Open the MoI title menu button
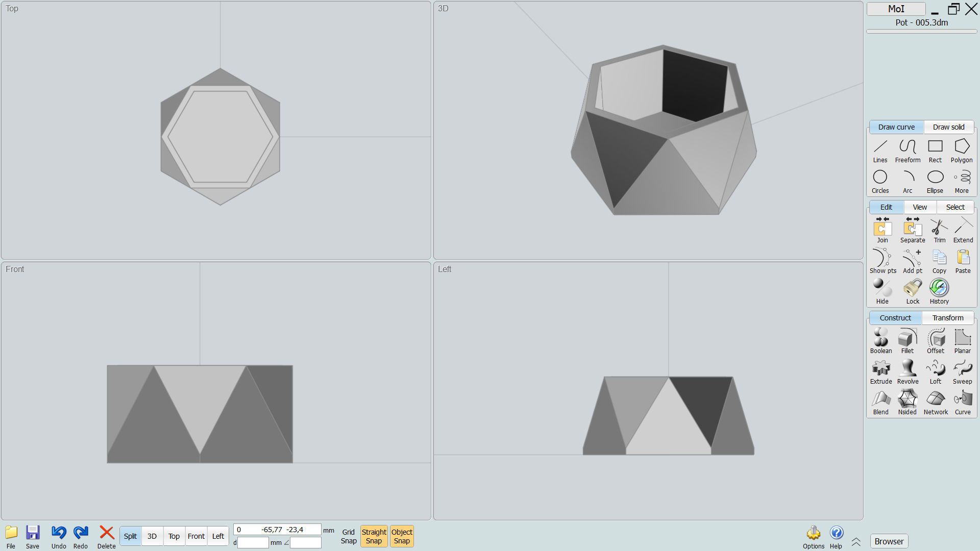This screenshot has height=551, width=980. (x=896, y=9)
